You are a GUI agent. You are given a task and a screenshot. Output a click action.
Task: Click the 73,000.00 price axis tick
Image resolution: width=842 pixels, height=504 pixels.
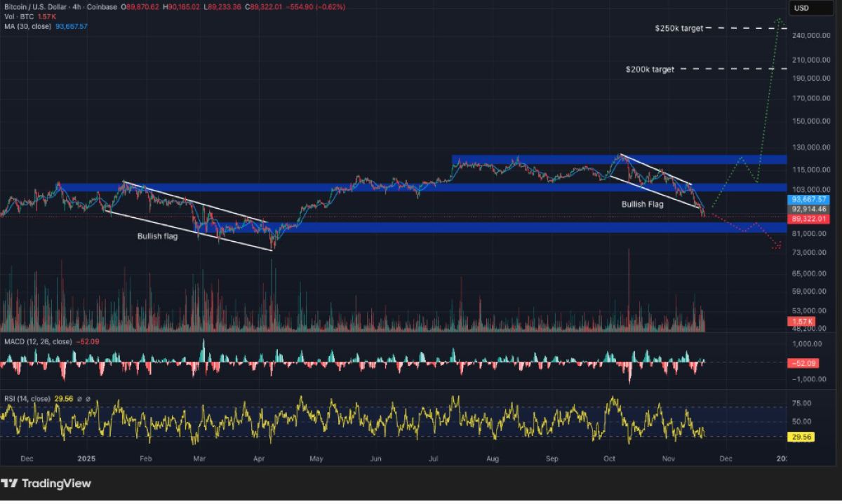810,252
